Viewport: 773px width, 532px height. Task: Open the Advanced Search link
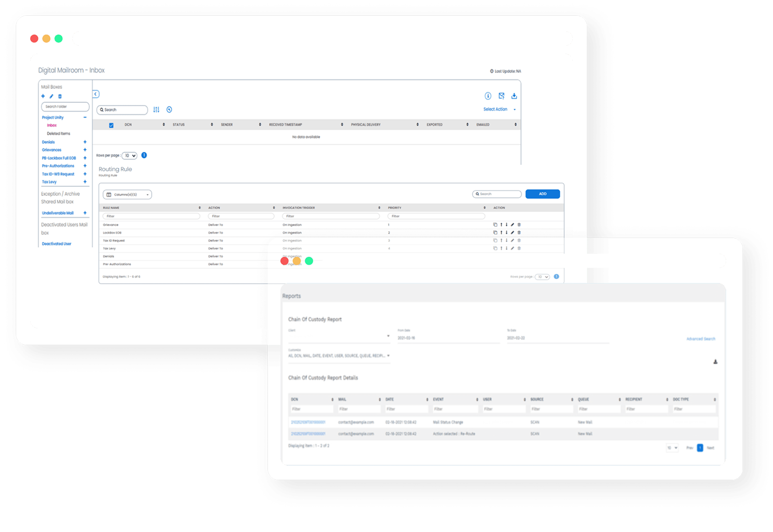click(x=700, y=339)
